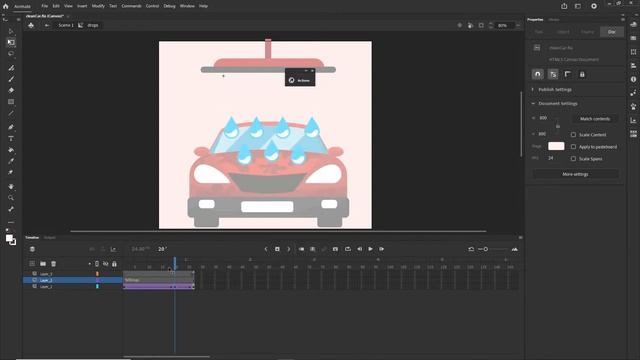Screen dimensions: 640x360
Task: Select the Hand tool
Action: pyautogui.click(x=11, y=187)
